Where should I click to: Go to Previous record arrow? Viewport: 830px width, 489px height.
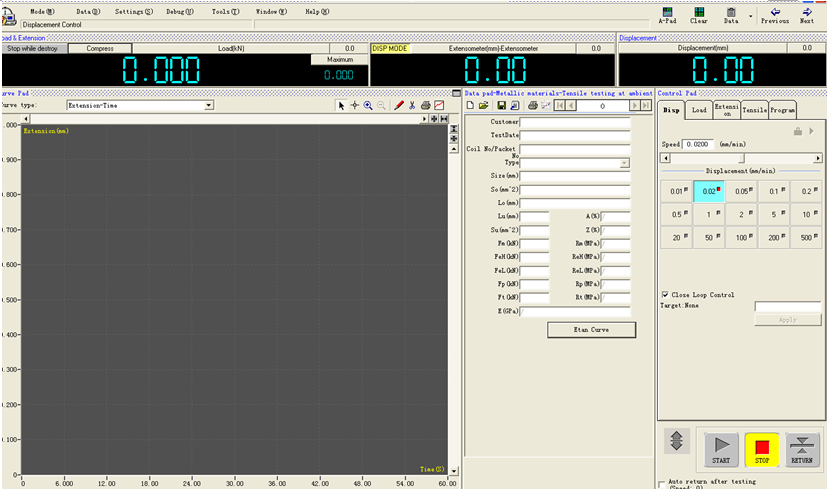coord(774,14)
